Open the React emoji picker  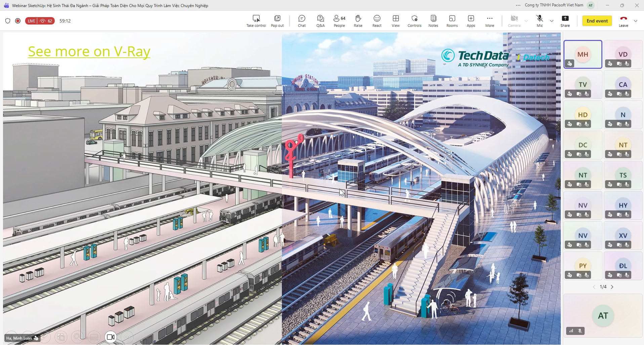coord(377,21)
